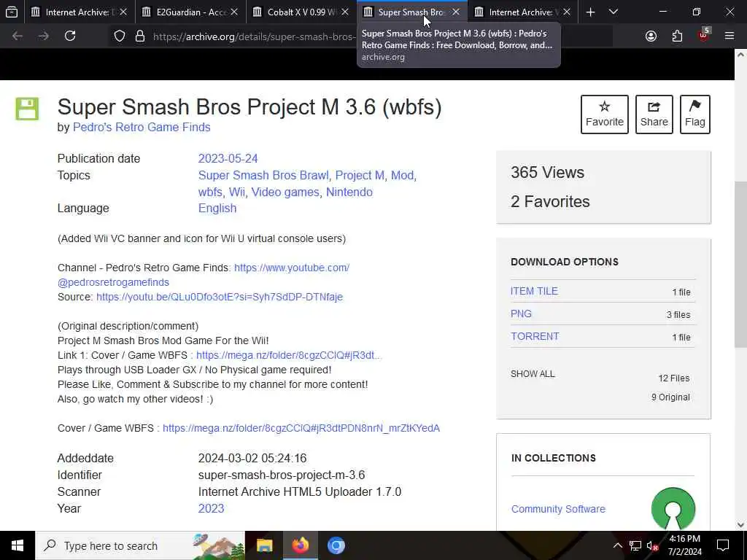This screenshot has width=747, height=560.
Task: Favorite this item with the star button
Action: 605,114
